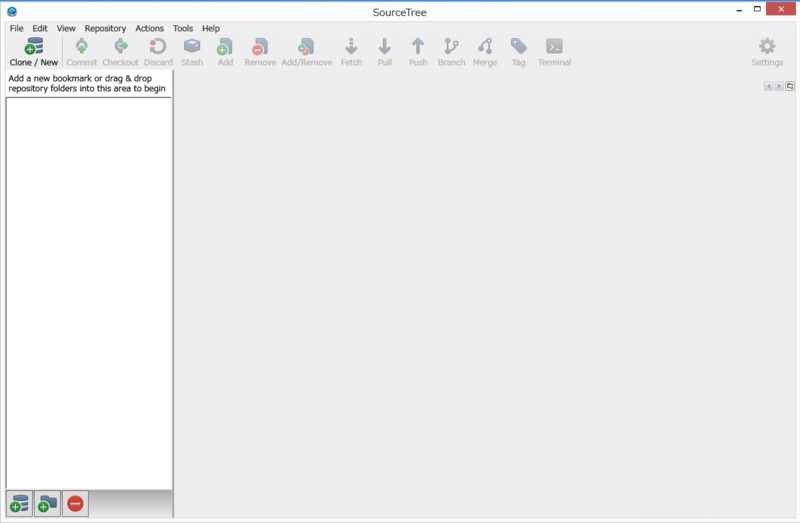Viewport: 800px width, 523px height.
Task: Click the add folder icon below bookmarks
Action: click(47, 504)
